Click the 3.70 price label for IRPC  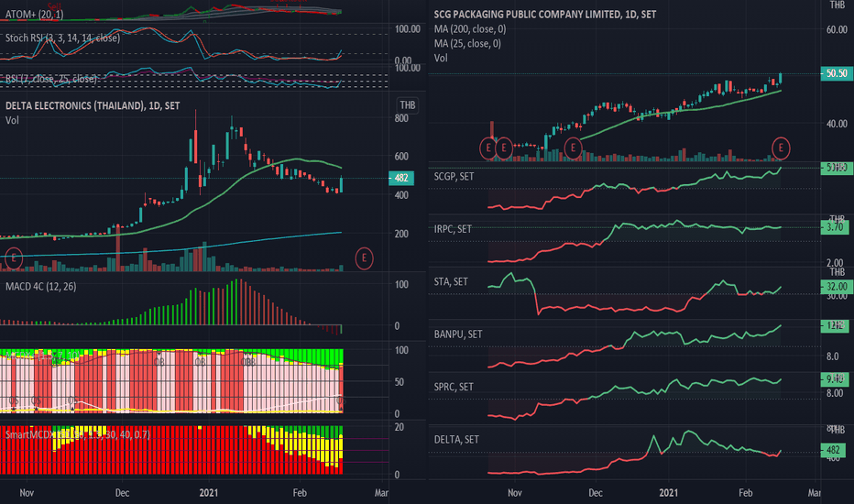pyautogui.click(x=835, y=227)
